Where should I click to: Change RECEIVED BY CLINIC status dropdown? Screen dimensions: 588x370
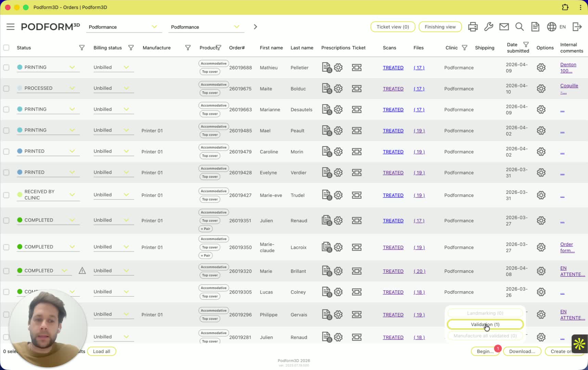click(x=48, y=195)
